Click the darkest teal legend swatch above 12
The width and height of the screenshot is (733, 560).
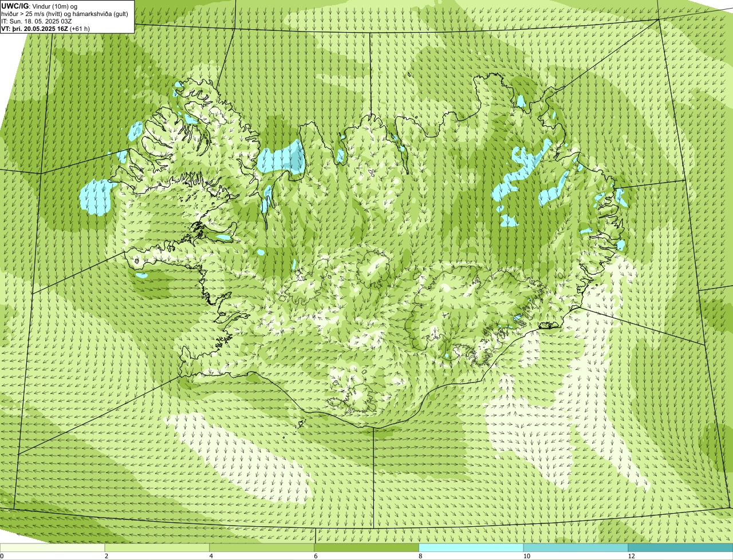point(681,547)
